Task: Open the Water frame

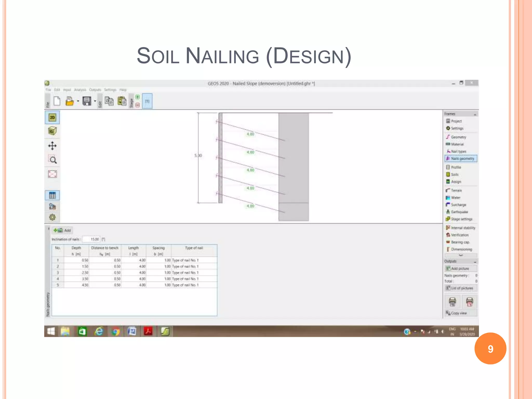Action: tap(461, 198)
